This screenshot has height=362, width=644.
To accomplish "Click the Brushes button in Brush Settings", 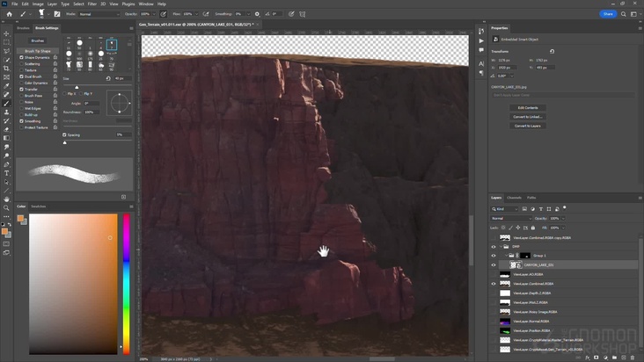I will 38,40.
